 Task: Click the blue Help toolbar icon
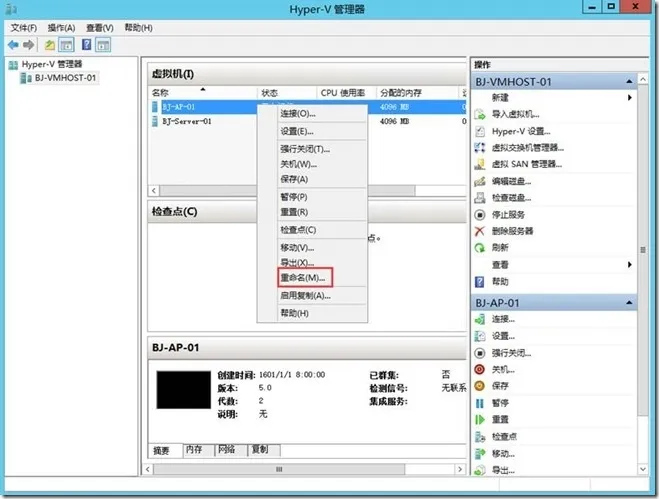pyautogui.click(x=86, y=44)
